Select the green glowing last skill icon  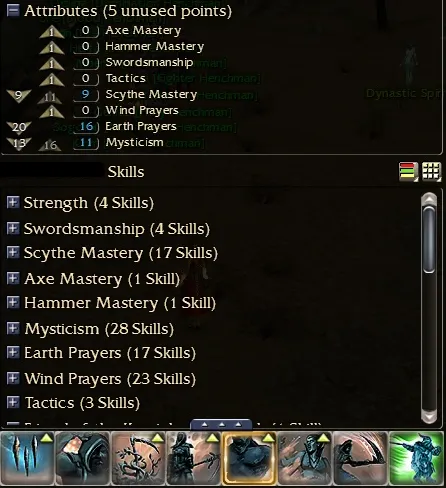tap(417, 458)
